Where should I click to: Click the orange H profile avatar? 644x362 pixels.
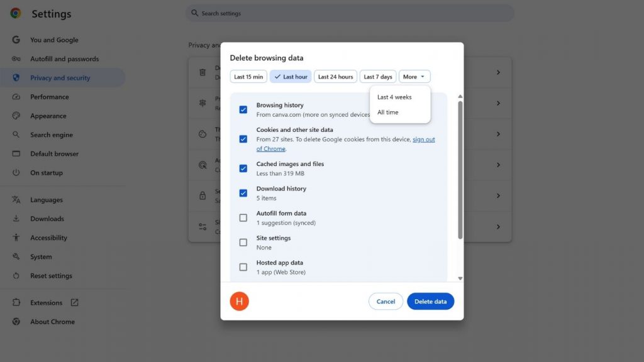point(239,302)
